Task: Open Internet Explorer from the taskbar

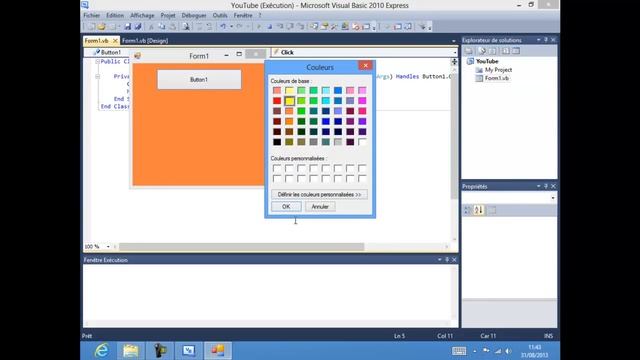Action: pos(101,350)
